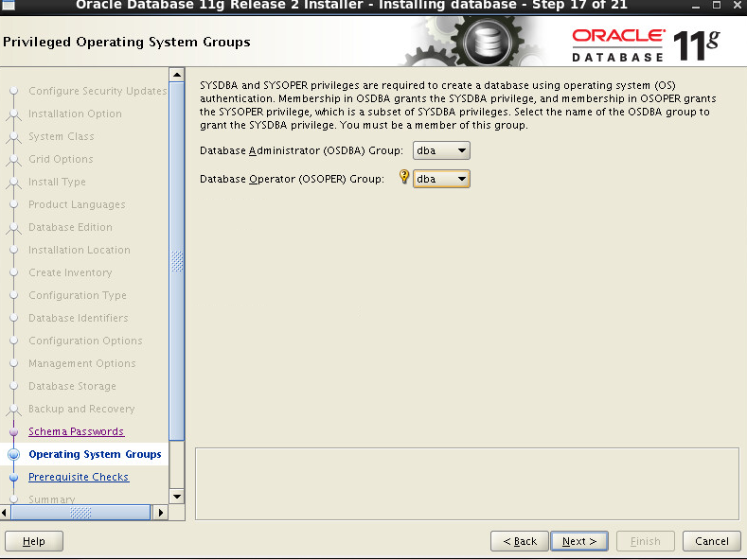747x560 pixels.
Task: Click the Installation Location step
Action: pyautogui.click(x=80, y=250)
